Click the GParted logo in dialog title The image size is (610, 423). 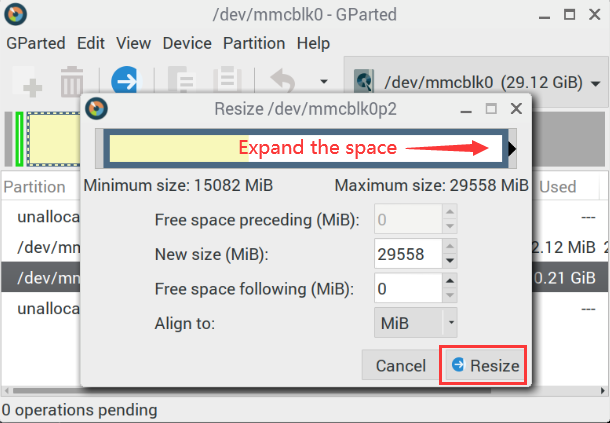96,109
